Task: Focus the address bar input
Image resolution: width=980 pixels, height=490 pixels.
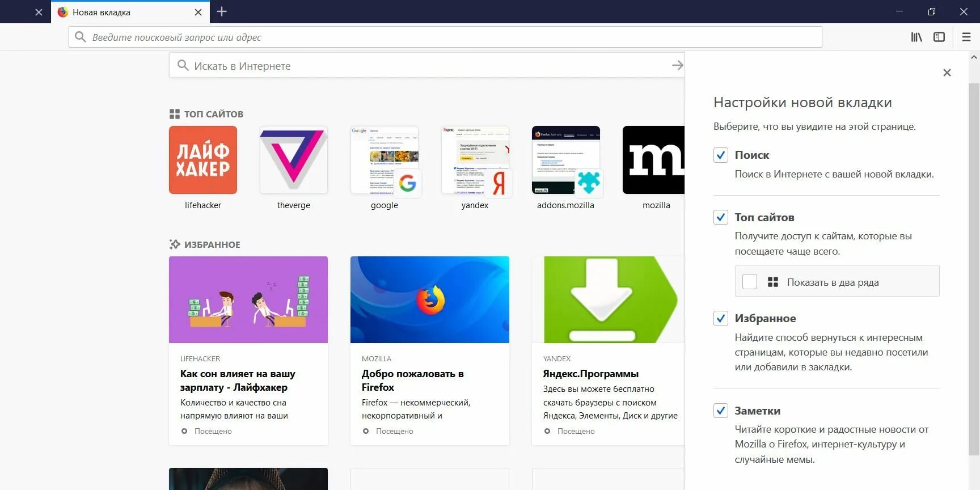Action: (x=445, y=37)
